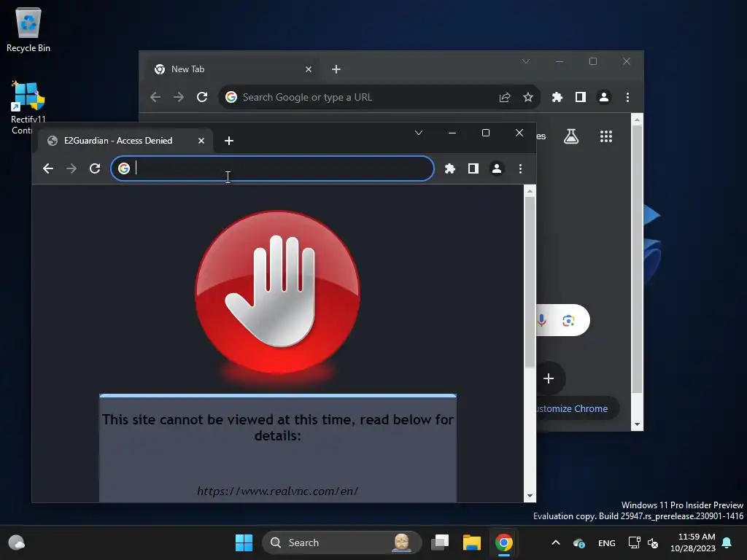Reload the E2Guardian Access Denied page

click(95, 168)
